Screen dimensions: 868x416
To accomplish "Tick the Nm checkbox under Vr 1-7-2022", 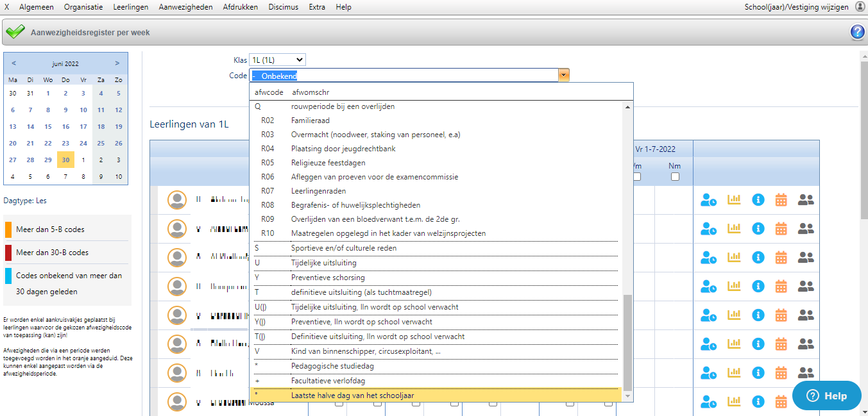I will pos(675,177).
